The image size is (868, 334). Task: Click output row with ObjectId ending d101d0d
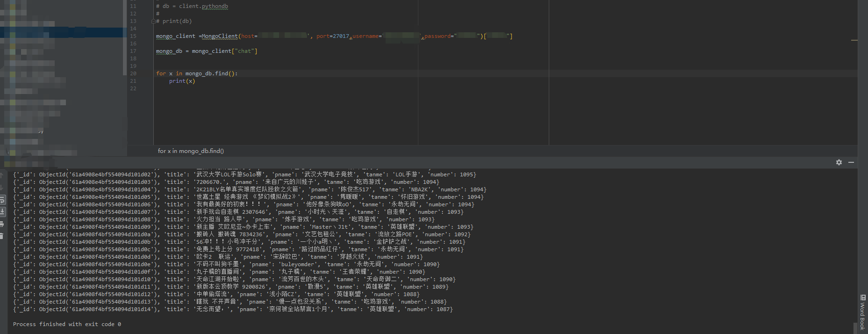point(218,257)
